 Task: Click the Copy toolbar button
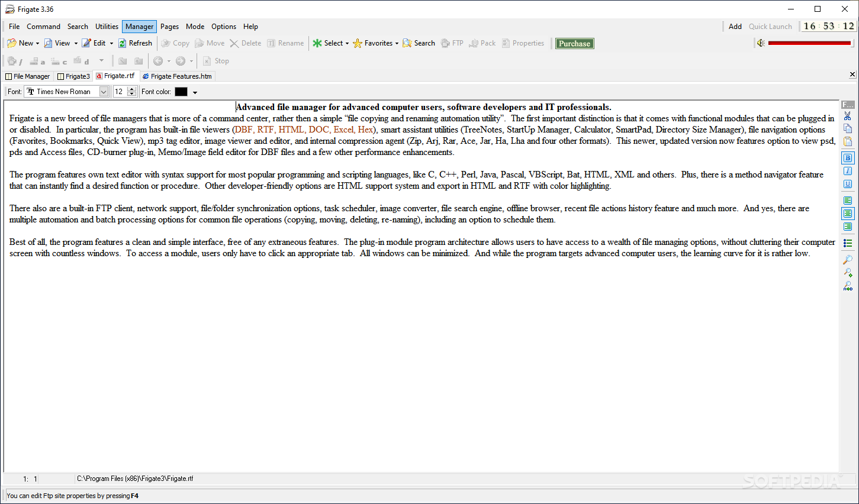(175, 43)
